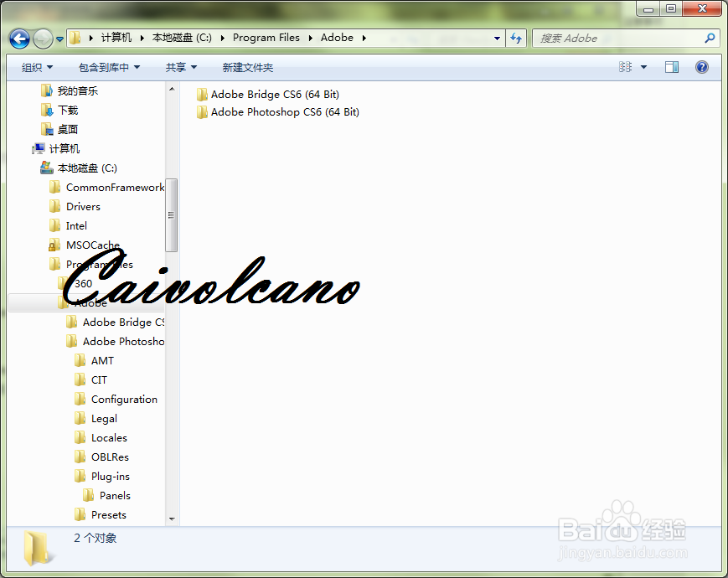Viewport: 728px width, 578px height.
Task: Toggle the preview pane icon
Action: click(671, 67)
